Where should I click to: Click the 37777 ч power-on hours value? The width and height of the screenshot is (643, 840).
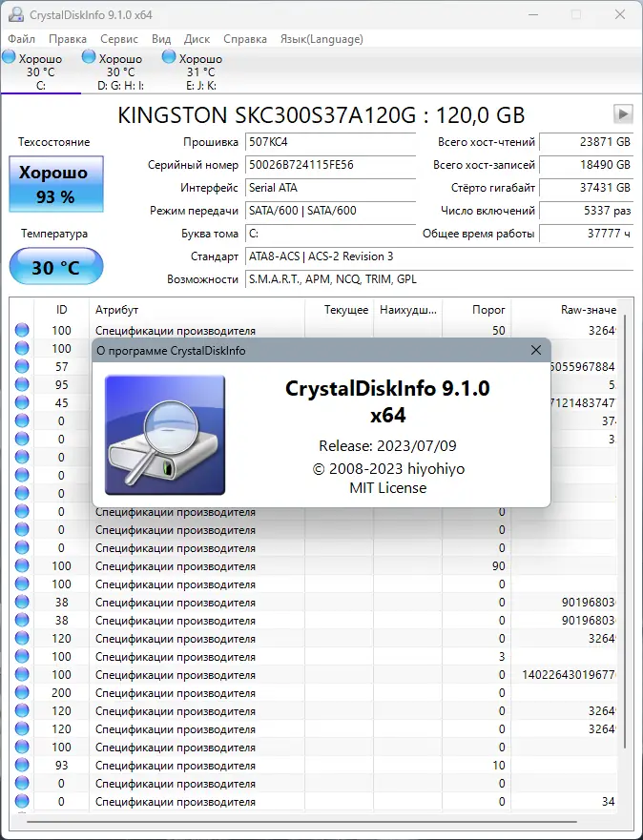click(586, 234)
